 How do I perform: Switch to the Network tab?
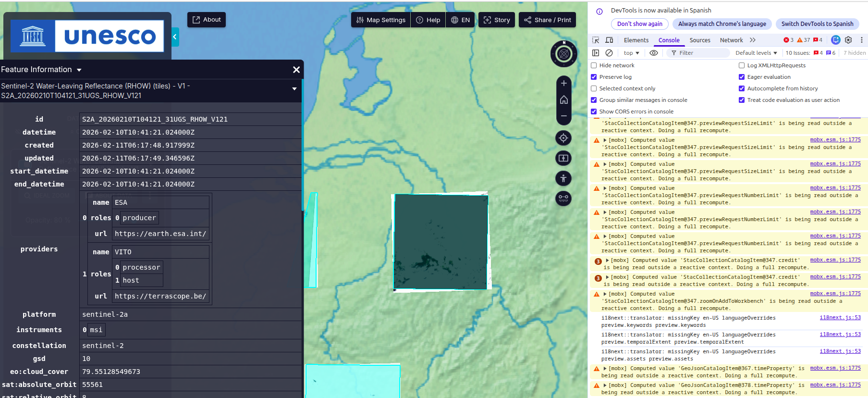coord(731,40)
